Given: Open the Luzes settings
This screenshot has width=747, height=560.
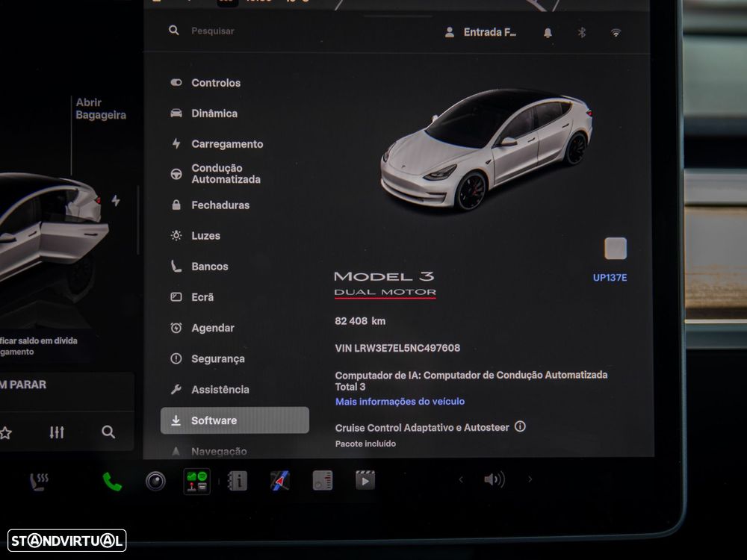Looking at the screenshot, I should (195, 236).
